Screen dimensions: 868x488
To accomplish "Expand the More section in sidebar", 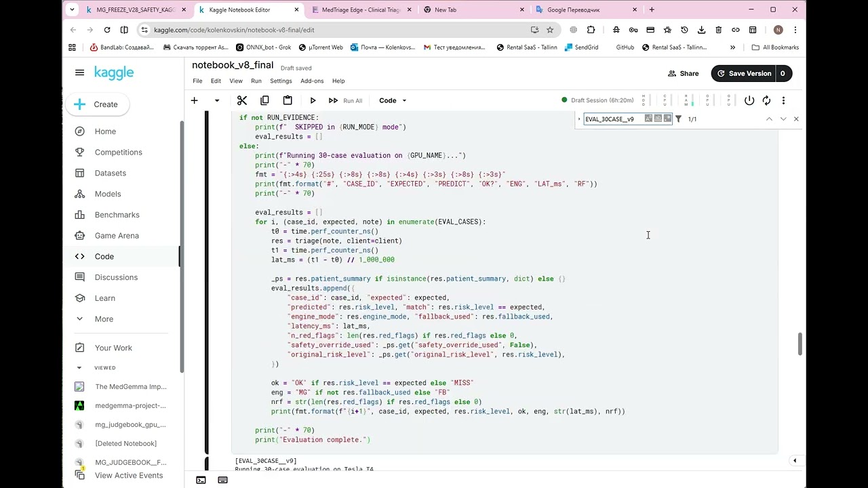I will pyautogui.click(x=104, y=319).
